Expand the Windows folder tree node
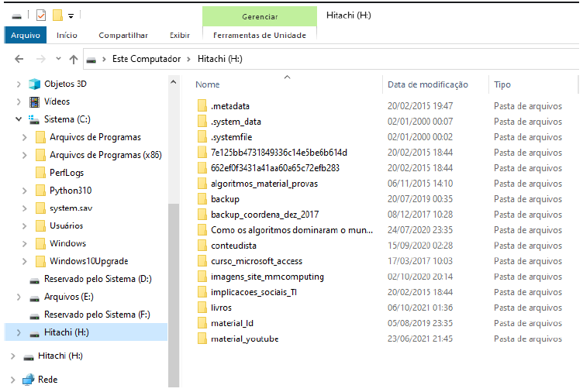The image size is (583, 392). pyautogui.click(x=28, y=243)
